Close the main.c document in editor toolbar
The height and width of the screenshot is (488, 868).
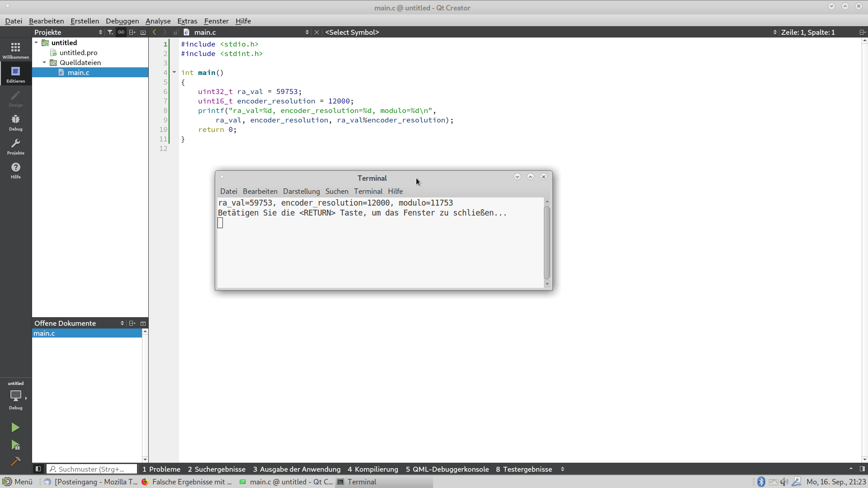tap(317, 32)
